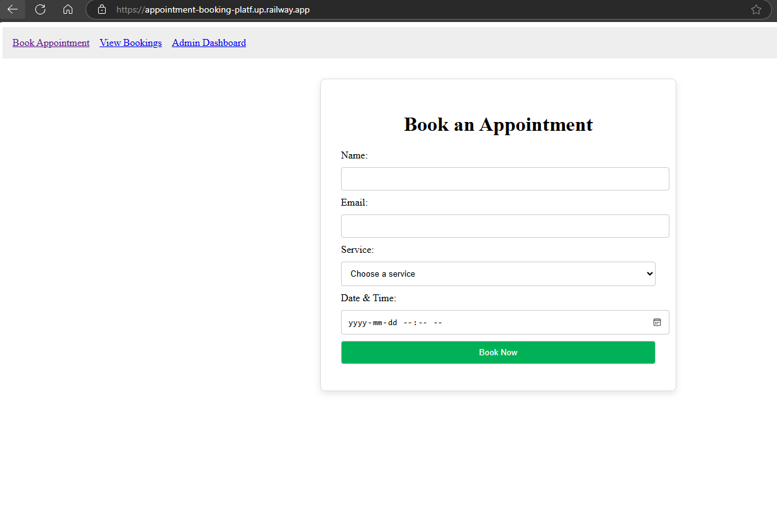Click the Book an Appointment heading
Image resolution: width=777 pixels, height=532 pixels.
coord(498,125)
